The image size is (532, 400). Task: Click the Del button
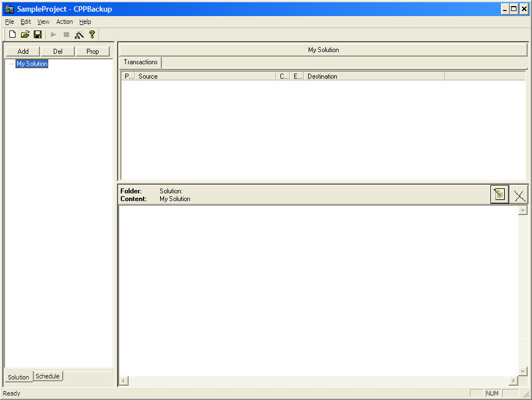pyautogui.click(x=58, y=51)
